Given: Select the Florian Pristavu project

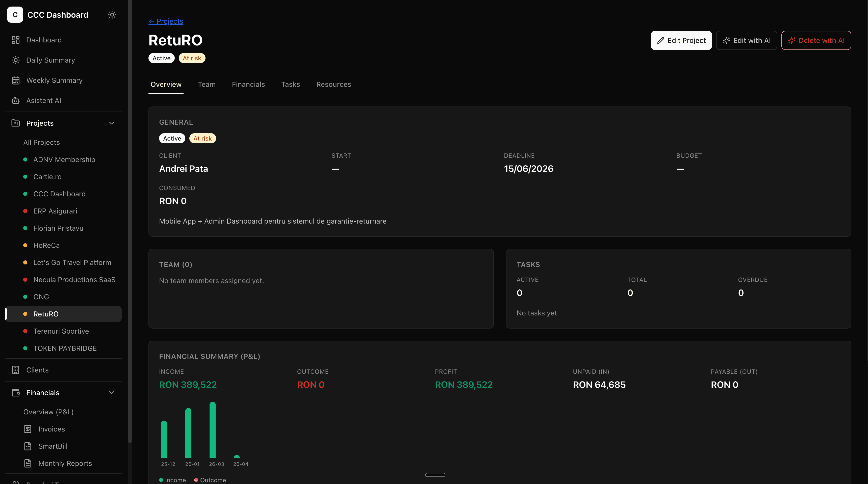Looking at the screenshot, I should (x=63, y=228).
